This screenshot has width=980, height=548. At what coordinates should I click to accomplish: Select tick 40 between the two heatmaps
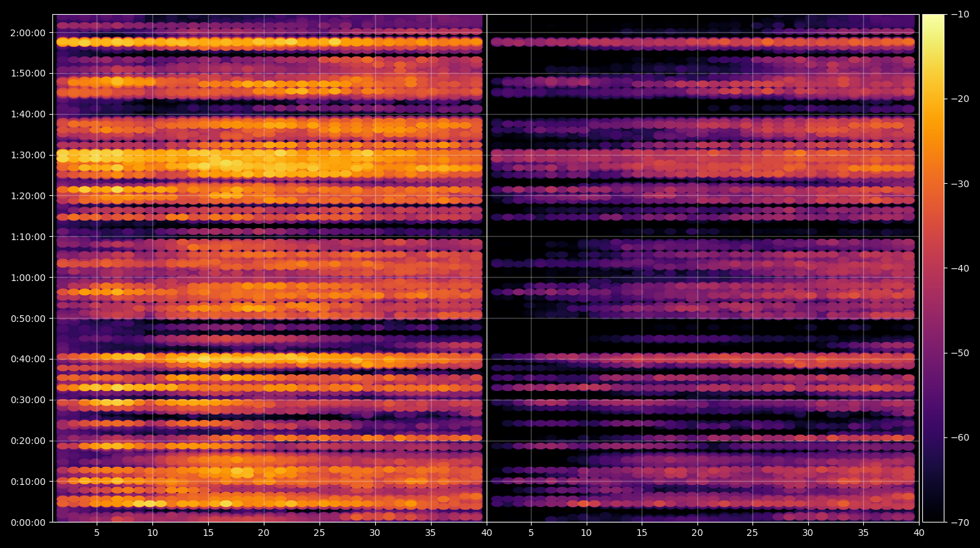487,533
